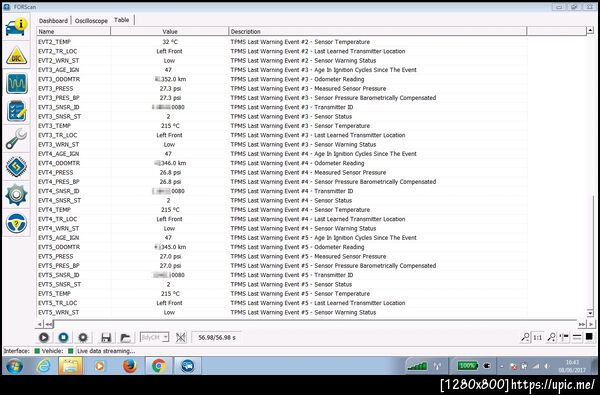Viewport: 600px width, 395px height.
Task: Switch to the Oscilloscope tab
Action: click(91, 21)
